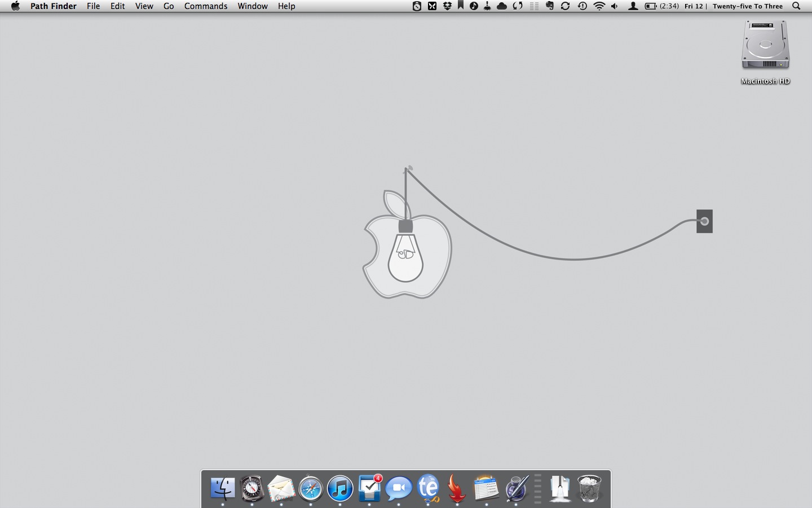The image size is (812, 508).
Task: Click the faint striped columns menu bar icon
Action: point(534,6)
